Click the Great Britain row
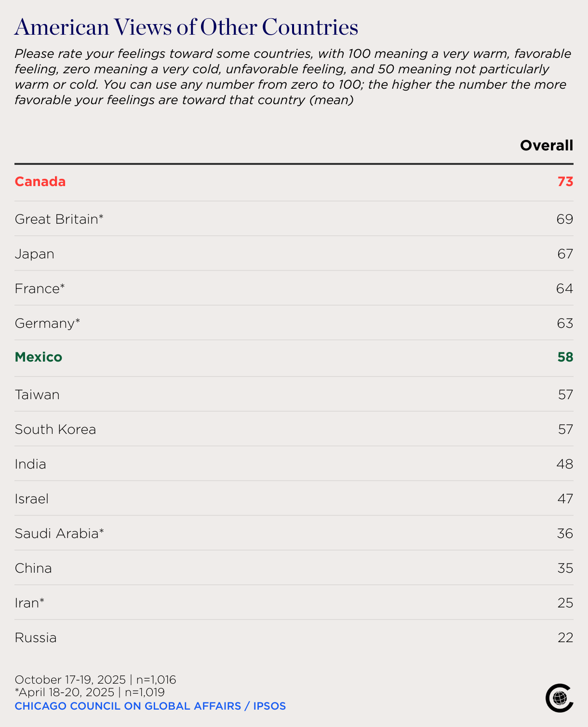 click(x=294, y=219)
